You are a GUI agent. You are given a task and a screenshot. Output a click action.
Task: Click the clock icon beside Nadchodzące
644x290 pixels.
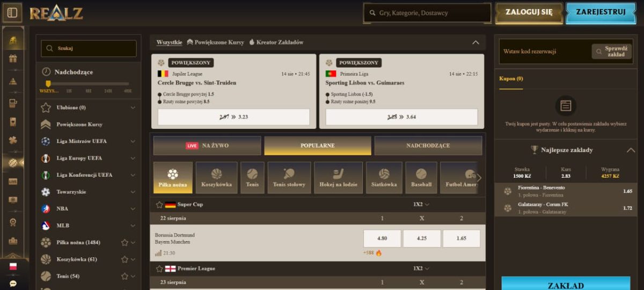[46, 71]
